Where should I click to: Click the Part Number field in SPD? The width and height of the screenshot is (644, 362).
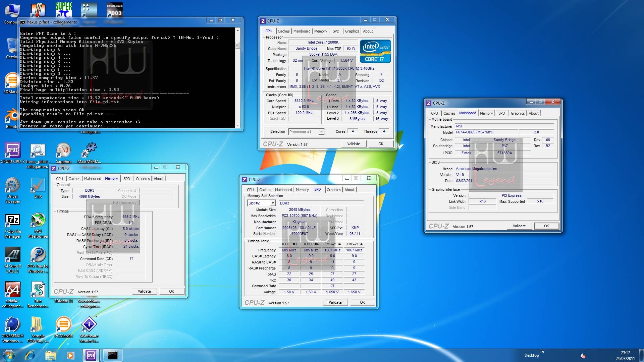pos(299,228)
